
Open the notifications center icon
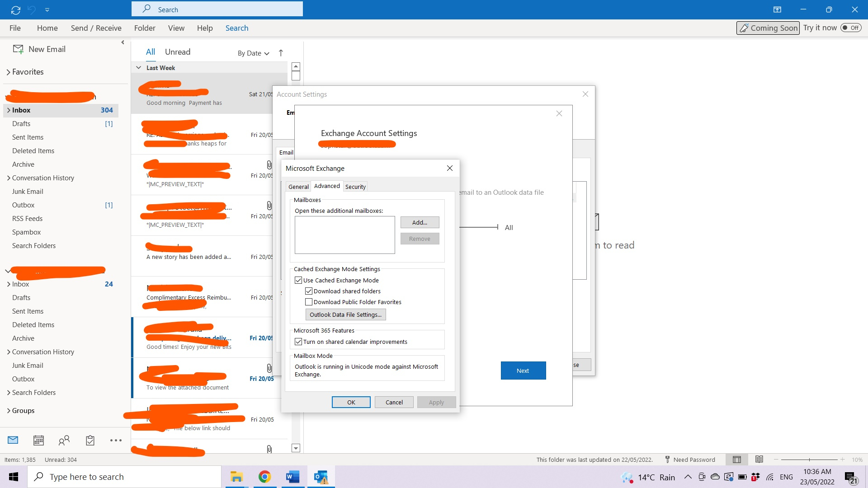click(x=851, y=478)
